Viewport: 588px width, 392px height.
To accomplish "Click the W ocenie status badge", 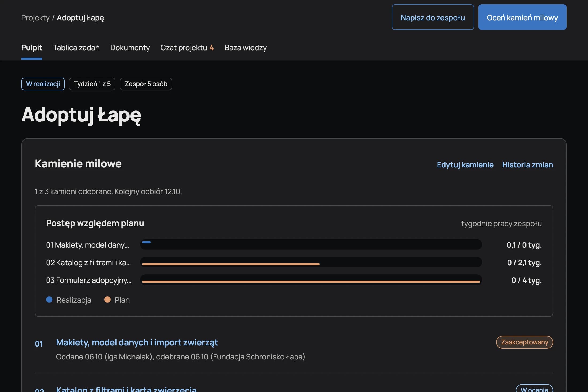I will click(534, 389).
